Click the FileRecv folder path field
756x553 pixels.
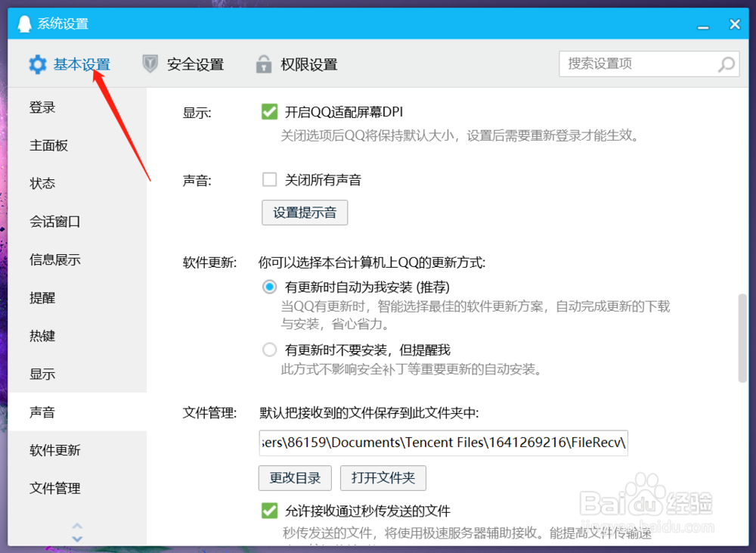click(x=444, y=443)
